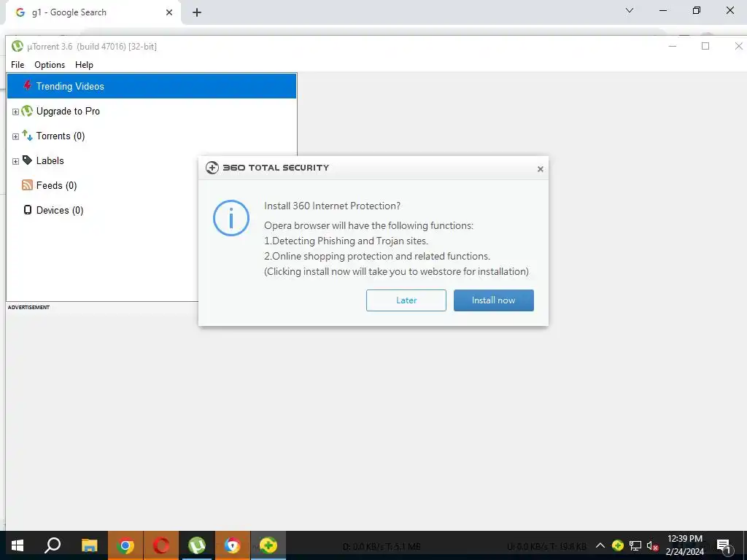Expand the Upgrade to Pro node
747x560 pixels.
[x=15, y=112]
